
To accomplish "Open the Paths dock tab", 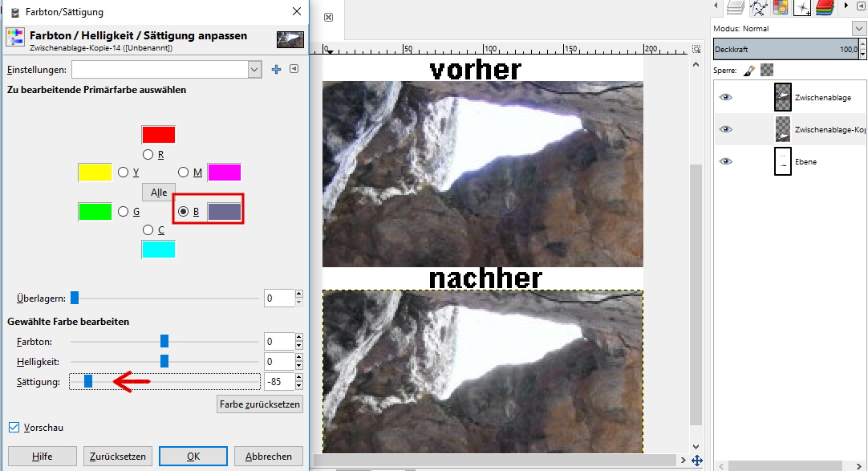I will (x=758, y=6).
